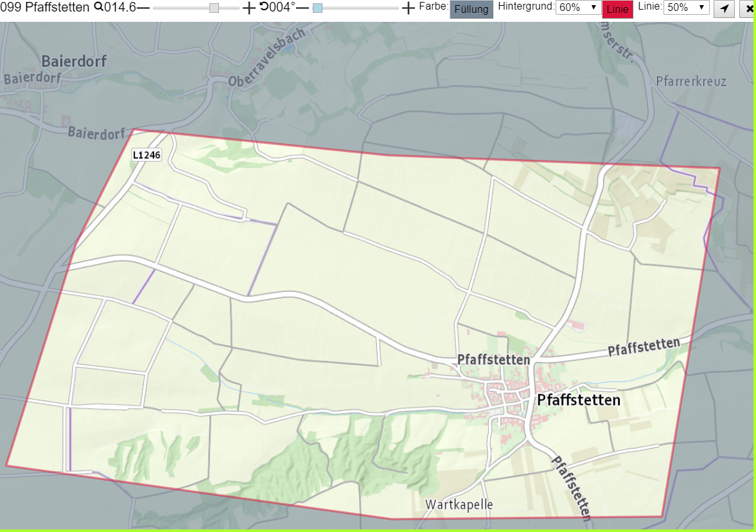This screenshot has width=756, height=532.
Task: Click the Wartkapelle map label
Action: point(459,504)
